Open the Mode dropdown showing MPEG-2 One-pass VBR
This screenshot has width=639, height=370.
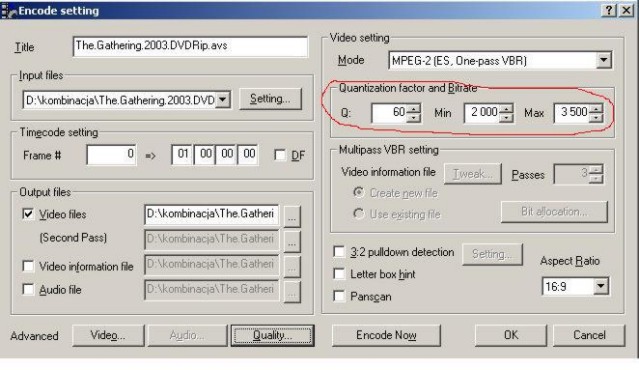[x=604, y=61]
